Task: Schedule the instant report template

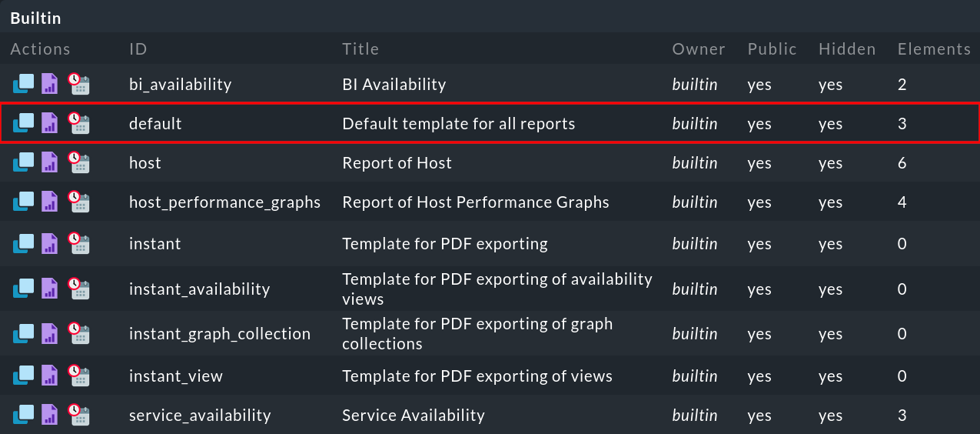Action: (x=78, y=243)
